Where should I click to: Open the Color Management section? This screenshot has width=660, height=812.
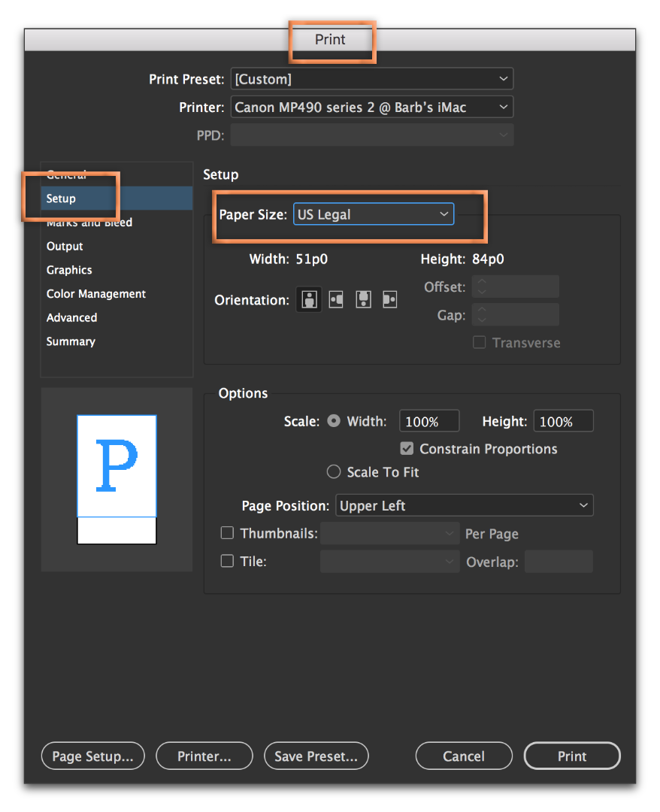click(x=96, y=294)
